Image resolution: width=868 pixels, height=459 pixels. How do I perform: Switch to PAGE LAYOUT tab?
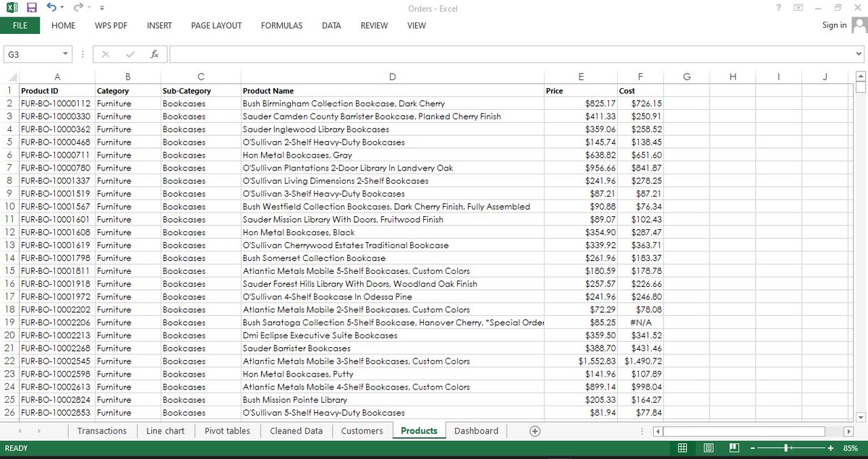point(216,25)
